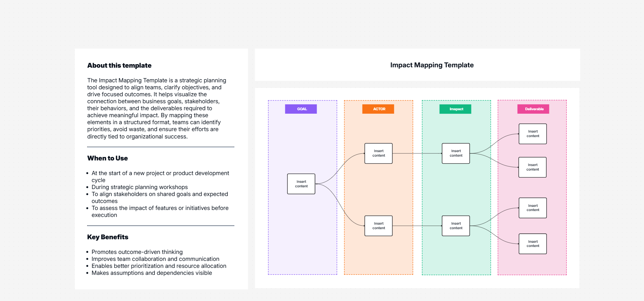644x301 pixels.
Task: Select the 'Key Benefits' heading
Action: click(108, 237)
